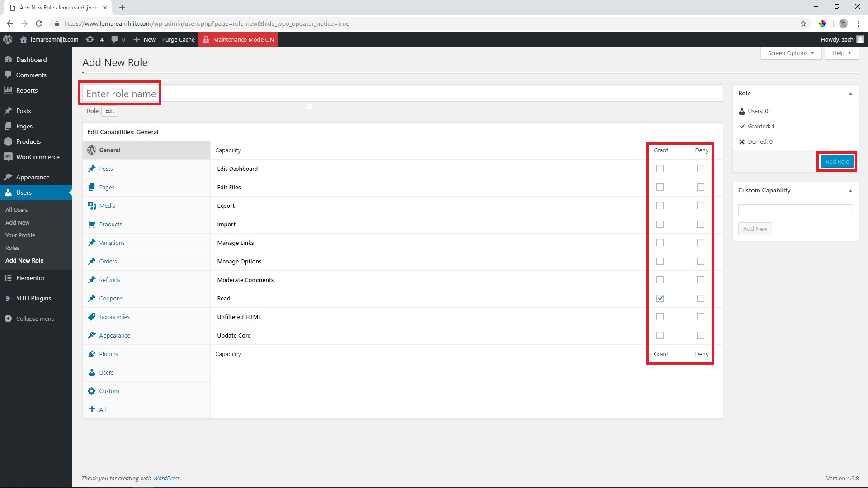
Task: Switch to the Media capabilities tab
Action: click(x=146, y=206)
